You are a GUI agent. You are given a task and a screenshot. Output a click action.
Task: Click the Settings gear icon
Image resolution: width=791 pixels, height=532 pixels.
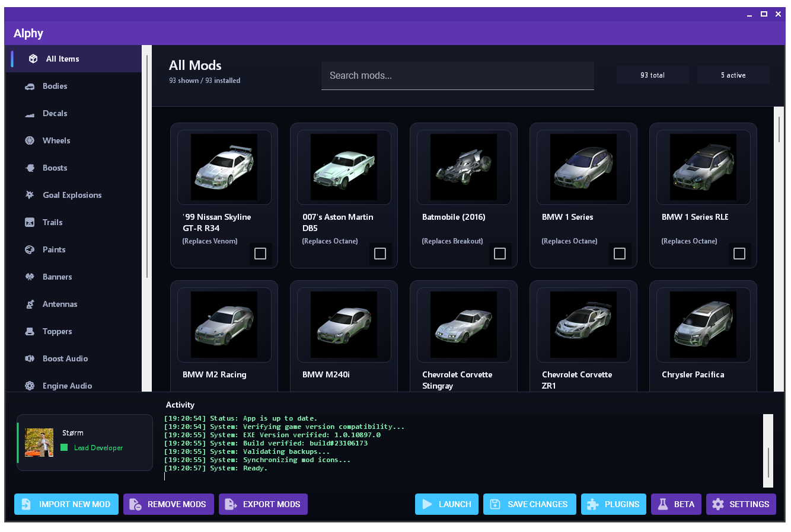(x=718, y=504)
